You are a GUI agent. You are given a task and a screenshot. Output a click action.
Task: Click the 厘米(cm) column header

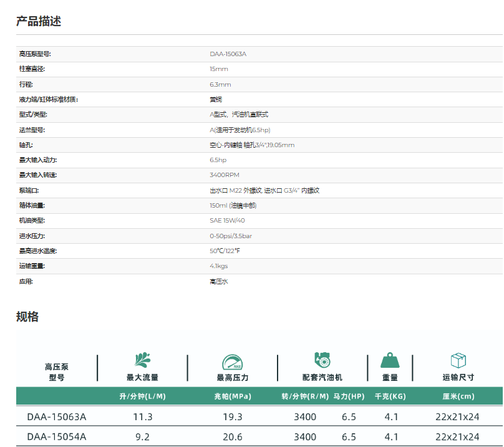(x=458, y=397)
